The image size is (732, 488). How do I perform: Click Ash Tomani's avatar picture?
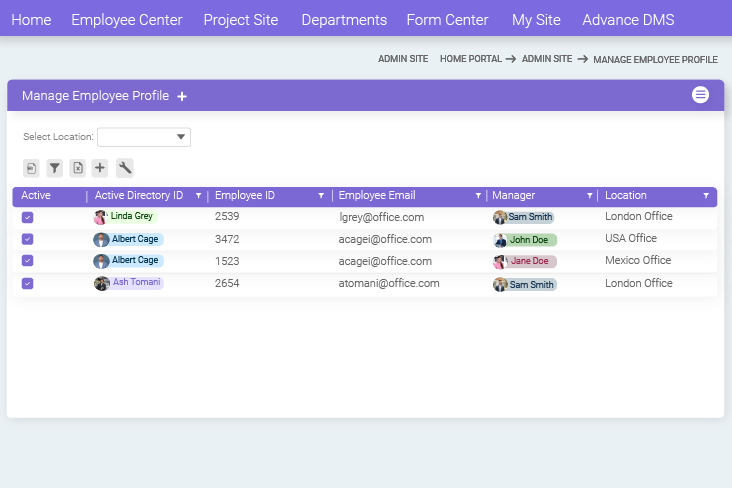tap(101, 283)
